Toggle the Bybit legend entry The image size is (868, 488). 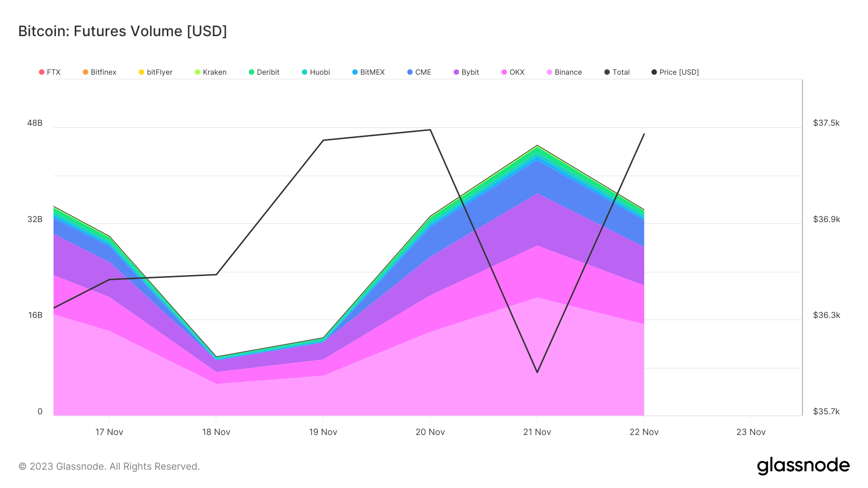pyautogui.click(x=466, y=72)
